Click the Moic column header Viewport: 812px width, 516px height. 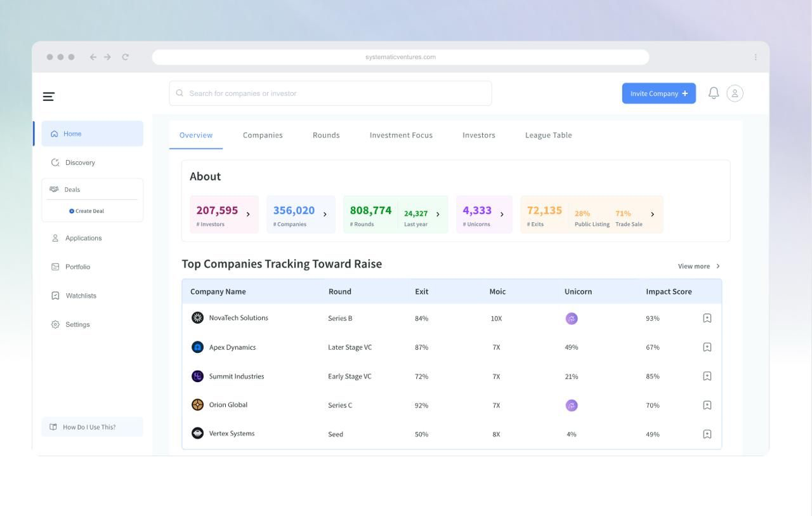click(497, 292)
